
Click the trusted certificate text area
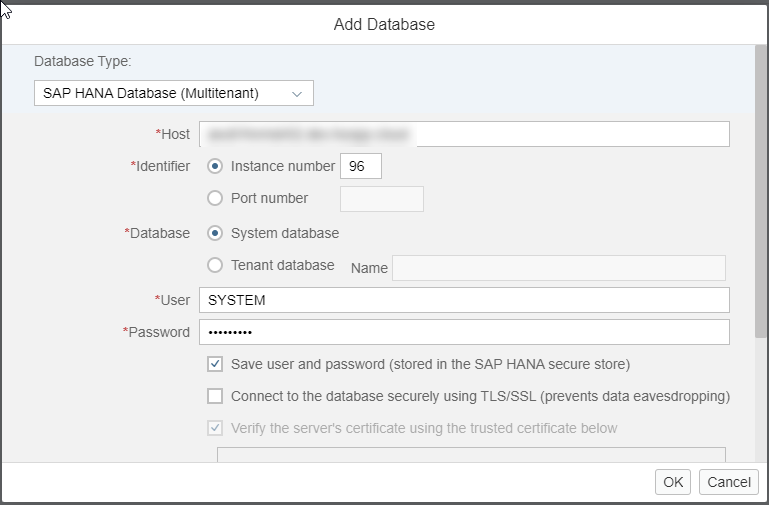[471, 454]
